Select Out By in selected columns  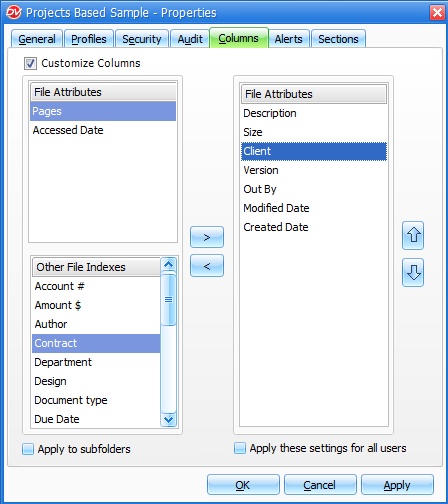point(314,189)
